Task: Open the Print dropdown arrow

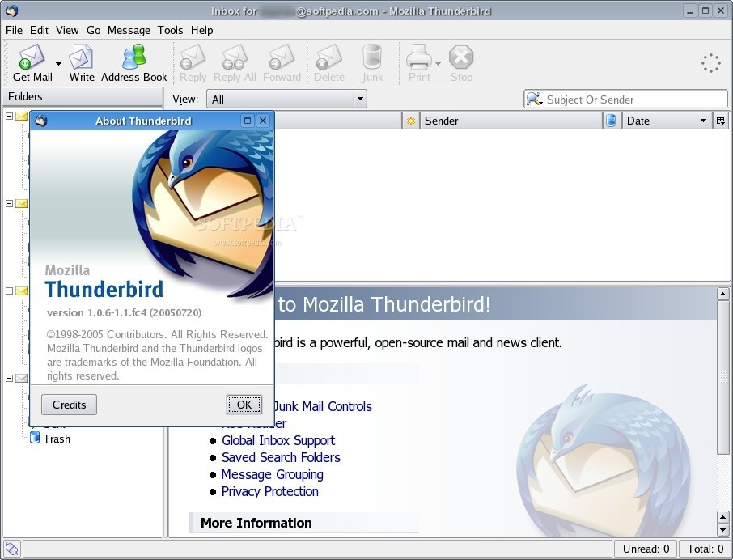Action: tap(438, 63)
